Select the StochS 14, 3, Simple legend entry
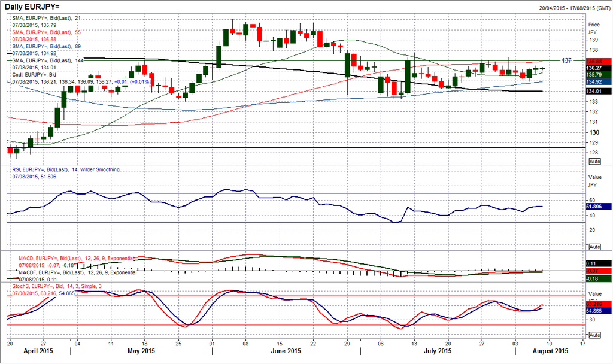The width and height of the screenshot is (613, 364). pos(57,286)
